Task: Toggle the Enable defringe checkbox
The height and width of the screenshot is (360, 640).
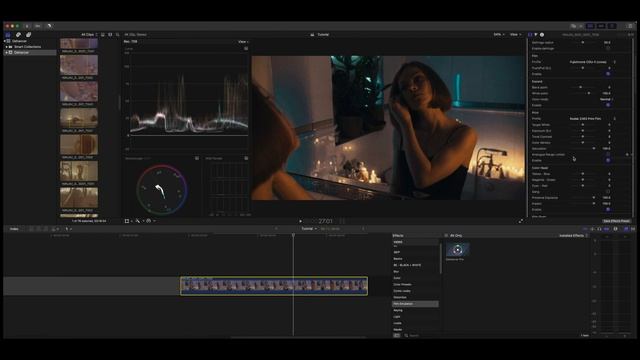Action: pos(608,48)
